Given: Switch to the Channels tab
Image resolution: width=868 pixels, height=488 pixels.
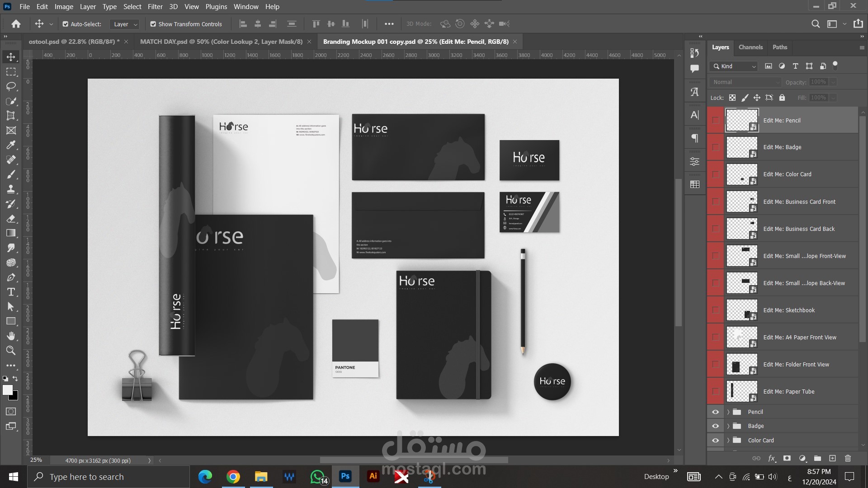Looking at the screenshot, I should pyautogui.click(x=750, y=47).
